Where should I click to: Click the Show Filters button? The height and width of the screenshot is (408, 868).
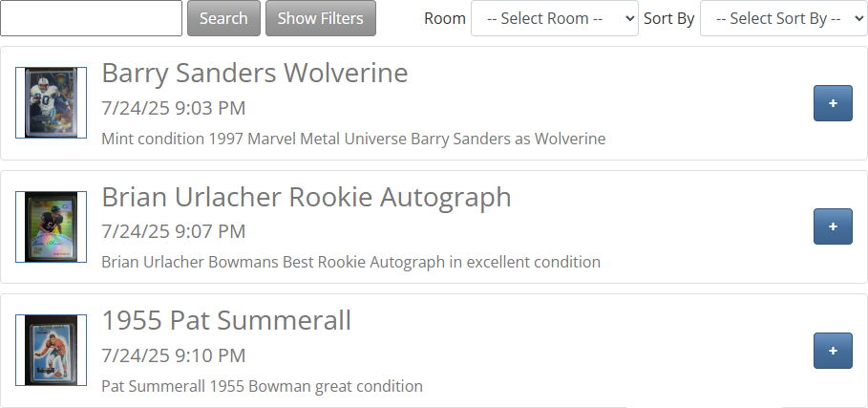[x=320, y=18]
